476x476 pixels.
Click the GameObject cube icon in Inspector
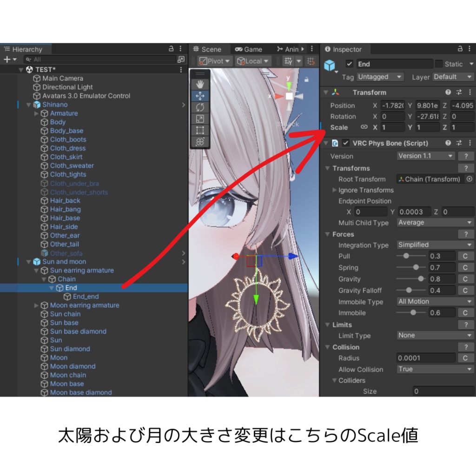click(x=330, y=65)
